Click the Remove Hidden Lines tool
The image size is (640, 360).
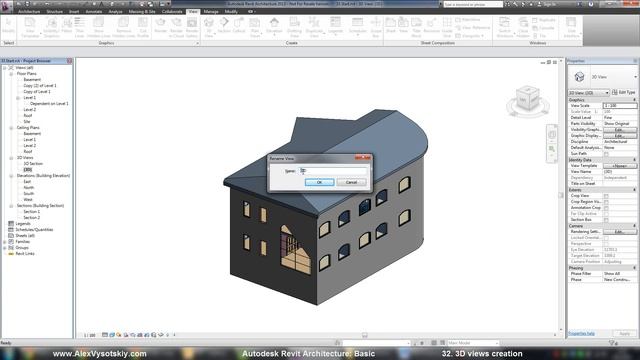124,28
